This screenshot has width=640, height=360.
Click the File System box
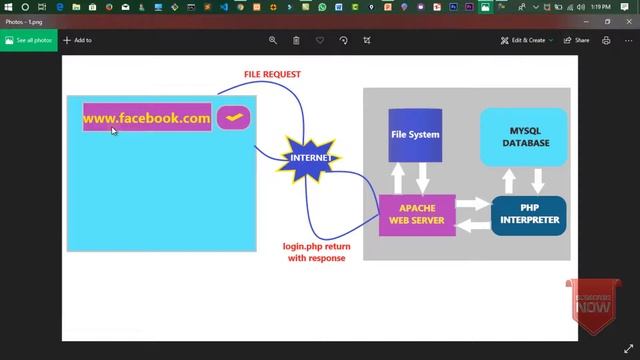point(415,135)
